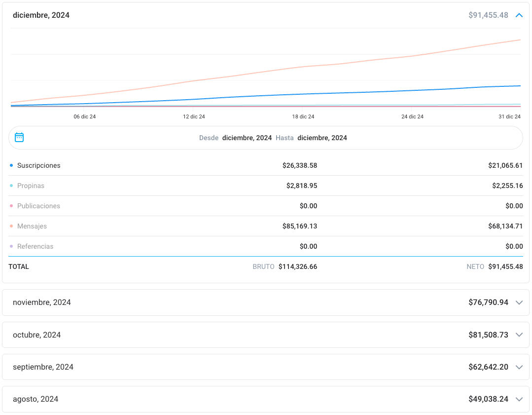This screenshot has height=415, width=532.
Task: Click the diciembre, 2024 header title
Action: pyautogui.click(x=41, y=15)
